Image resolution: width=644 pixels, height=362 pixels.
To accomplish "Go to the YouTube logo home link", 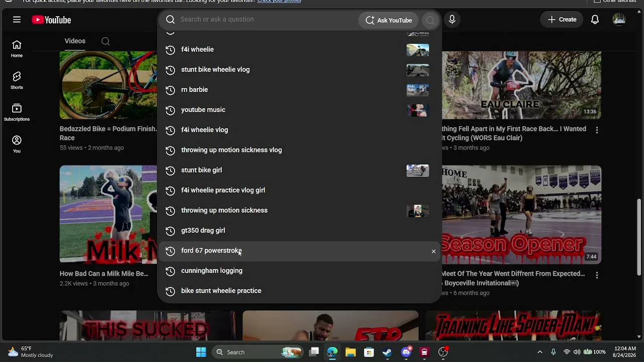I will click(51, 20).
